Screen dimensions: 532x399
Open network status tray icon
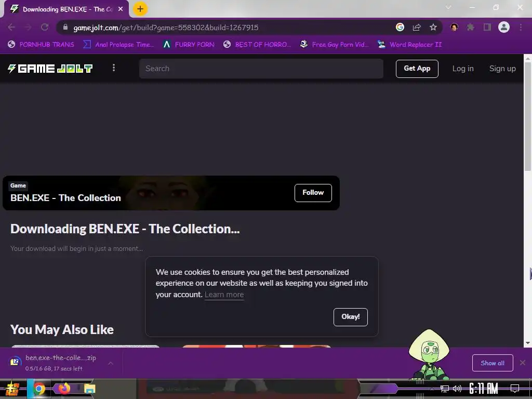coord(444,389)
